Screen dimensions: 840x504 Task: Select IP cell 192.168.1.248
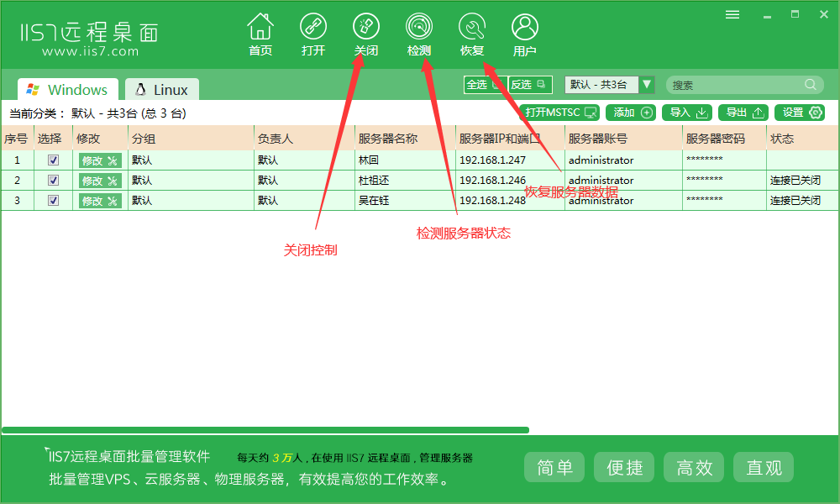pos(492,200)
